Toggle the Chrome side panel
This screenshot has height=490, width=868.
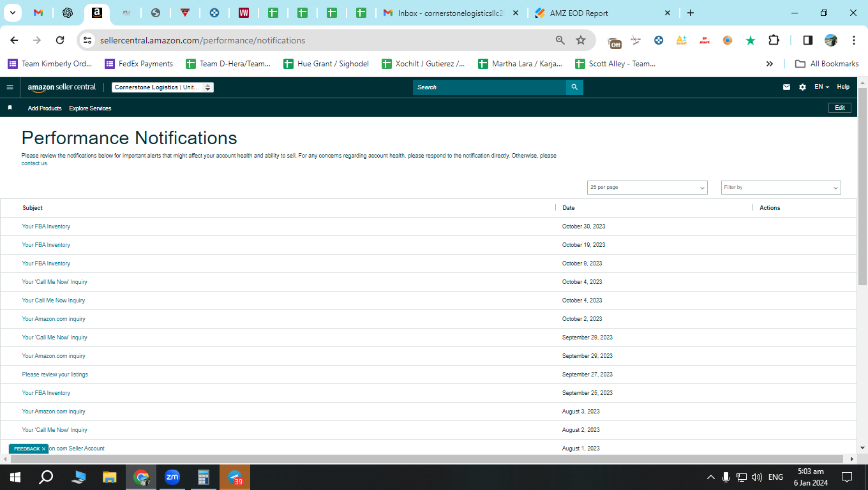[x=807, y=40]
